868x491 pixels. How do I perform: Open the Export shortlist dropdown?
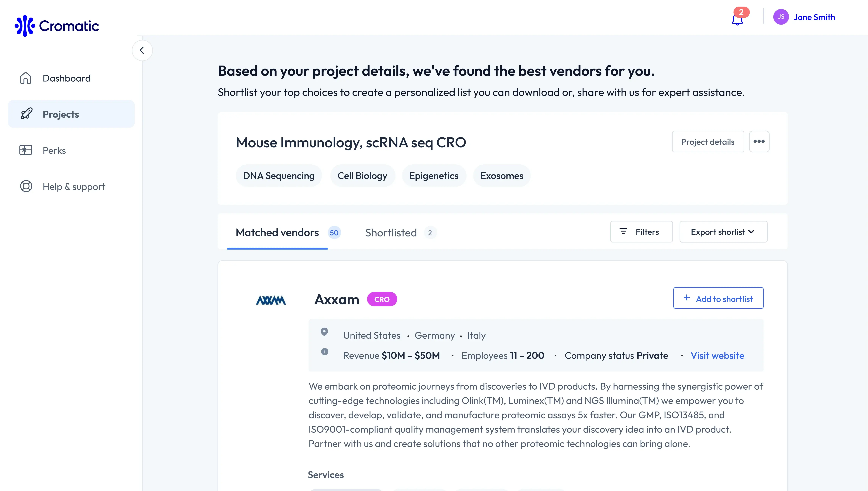tap(723, 232)
